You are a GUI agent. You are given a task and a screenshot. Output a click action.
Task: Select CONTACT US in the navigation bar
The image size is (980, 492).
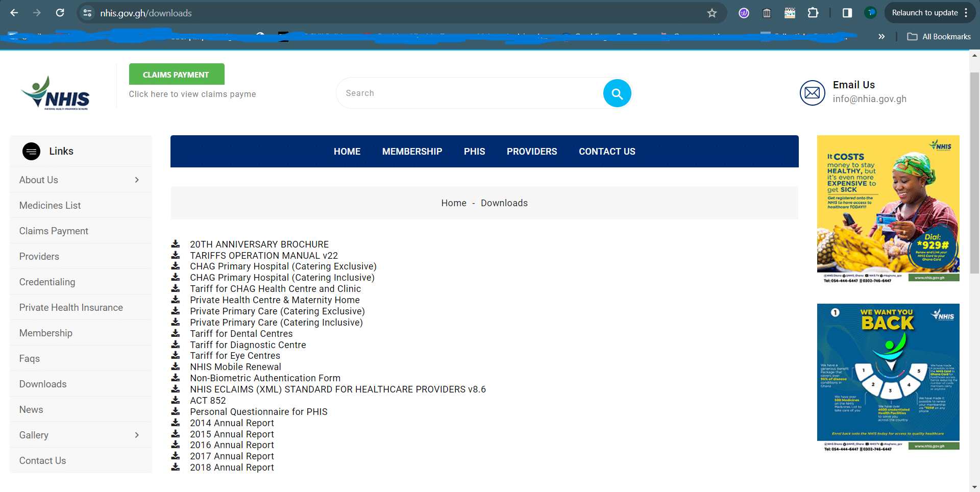tap(607, 152)
